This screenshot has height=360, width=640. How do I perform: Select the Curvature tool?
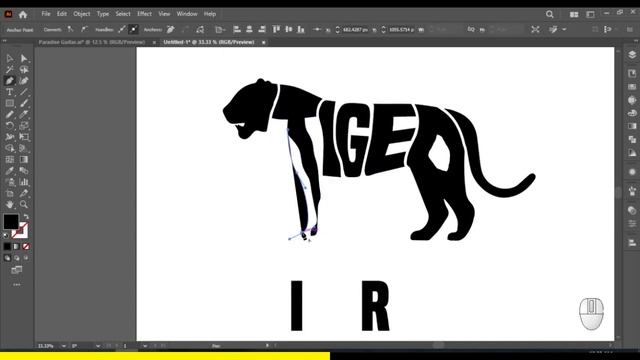24,81
